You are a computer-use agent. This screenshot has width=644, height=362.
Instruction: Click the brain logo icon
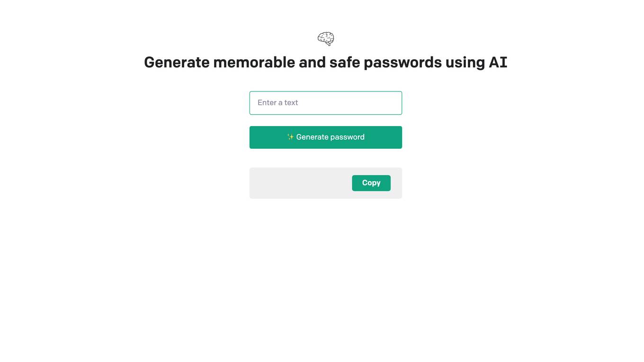click(x=326, y=39)
